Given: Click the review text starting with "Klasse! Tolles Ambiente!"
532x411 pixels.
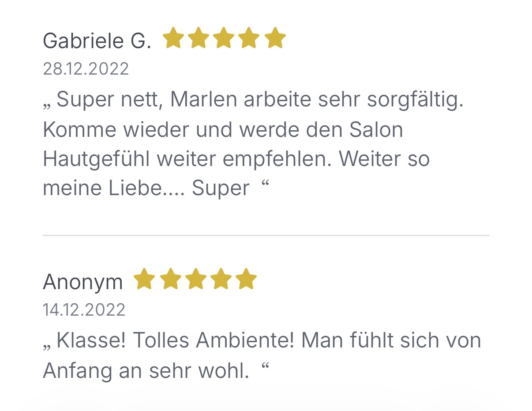Looking at the screenshot, I should [x=262, y=356].
